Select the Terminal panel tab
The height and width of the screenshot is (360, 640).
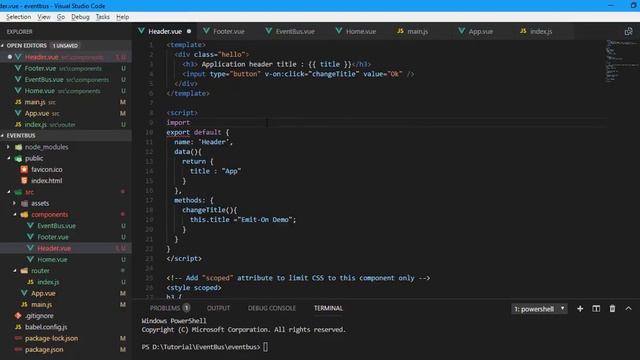tap(328, 308)
